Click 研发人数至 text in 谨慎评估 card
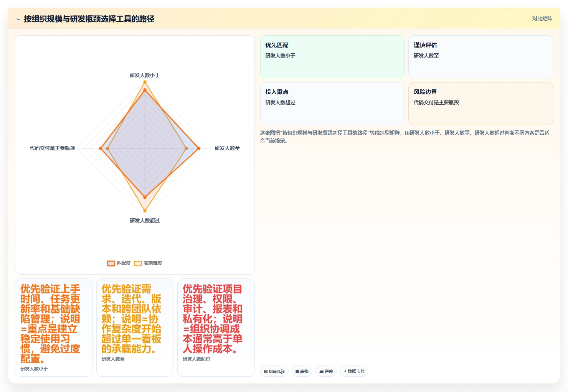The width and height of the screenshot is (568, 392). pos(426,56)
